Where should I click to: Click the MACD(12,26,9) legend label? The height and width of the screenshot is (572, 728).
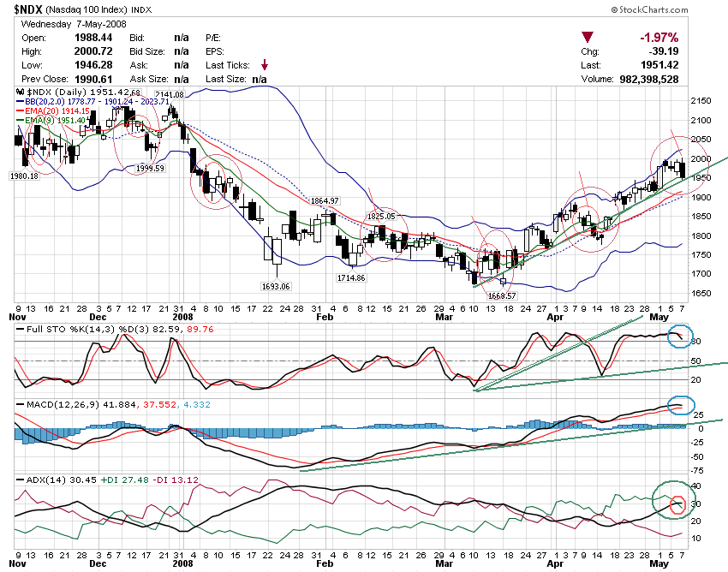pyautogui.click(x=63, y=405)
